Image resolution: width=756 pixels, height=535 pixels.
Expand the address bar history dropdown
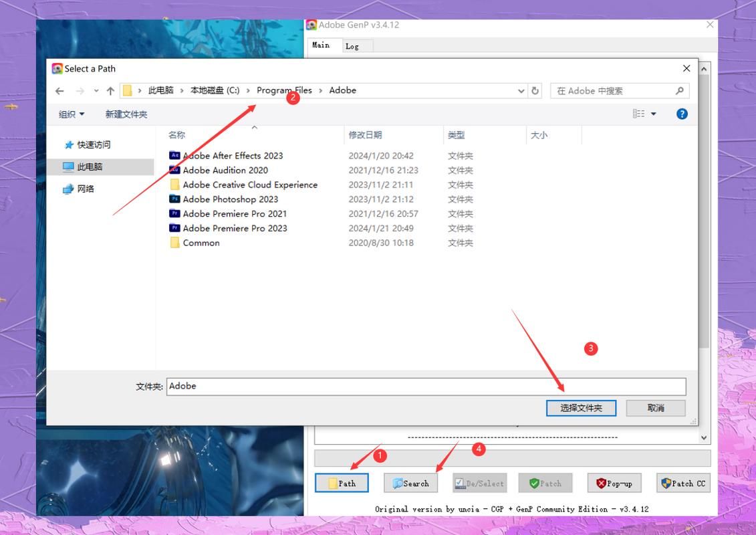tap(521, 91)
